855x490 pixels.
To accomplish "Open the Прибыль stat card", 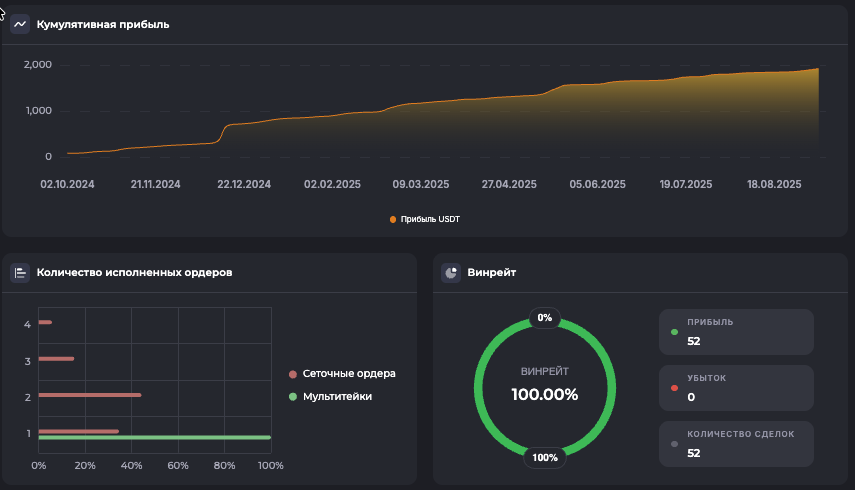I will (736, 332).
